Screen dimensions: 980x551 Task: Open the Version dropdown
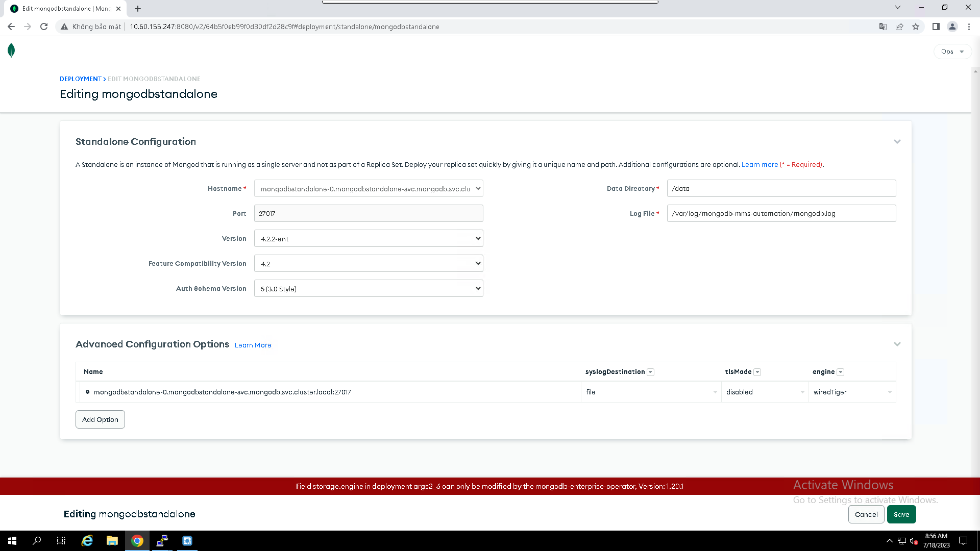pos(369,238)
